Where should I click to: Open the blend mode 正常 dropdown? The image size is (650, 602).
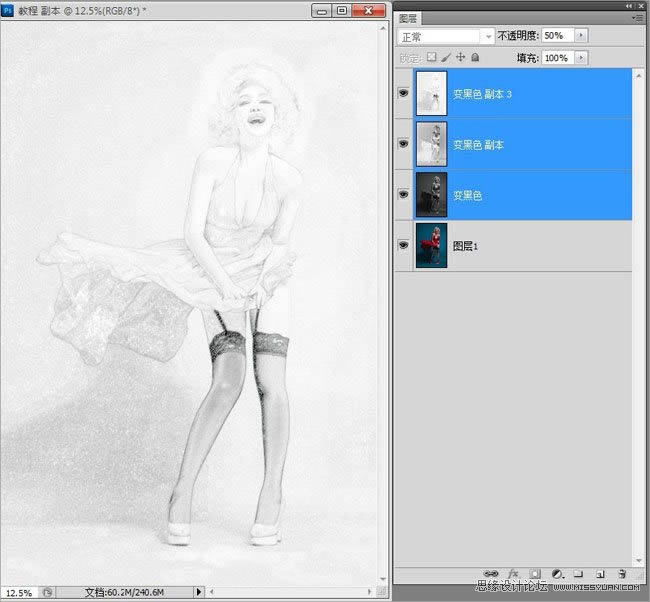(x=445, y=36)
